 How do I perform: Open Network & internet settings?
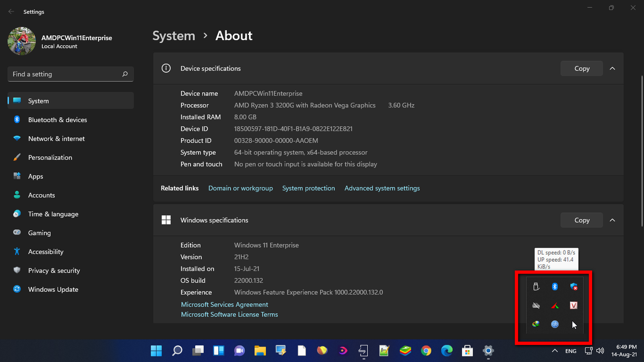coord(70,139)
